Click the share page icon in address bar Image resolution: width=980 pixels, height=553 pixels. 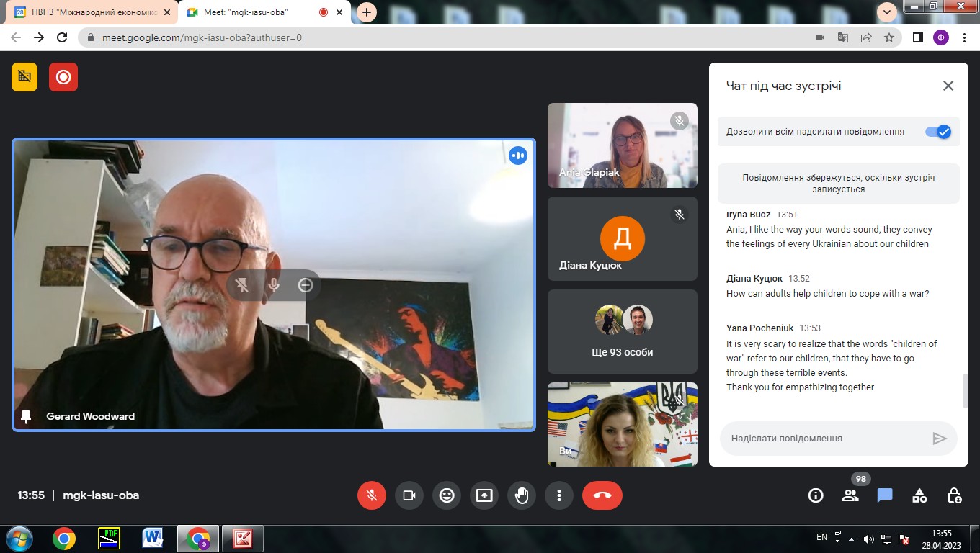click(866, 37)
